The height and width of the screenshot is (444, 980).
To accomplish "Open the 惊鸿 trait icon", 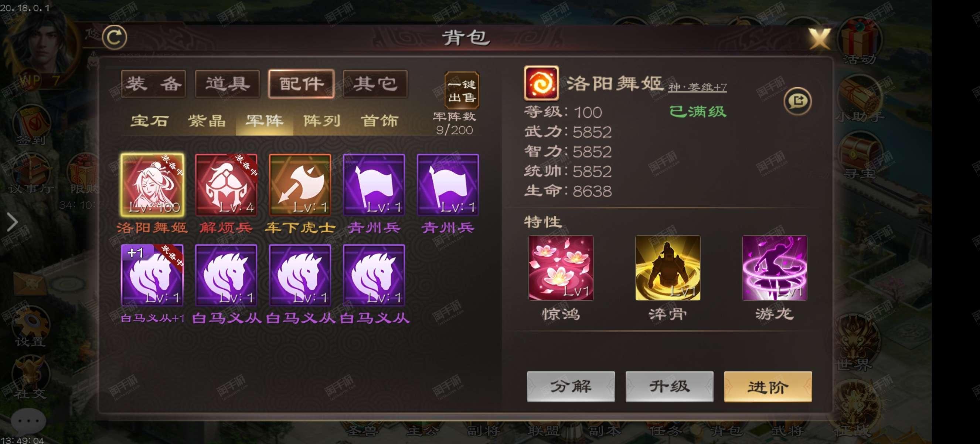I will [561, 268].
